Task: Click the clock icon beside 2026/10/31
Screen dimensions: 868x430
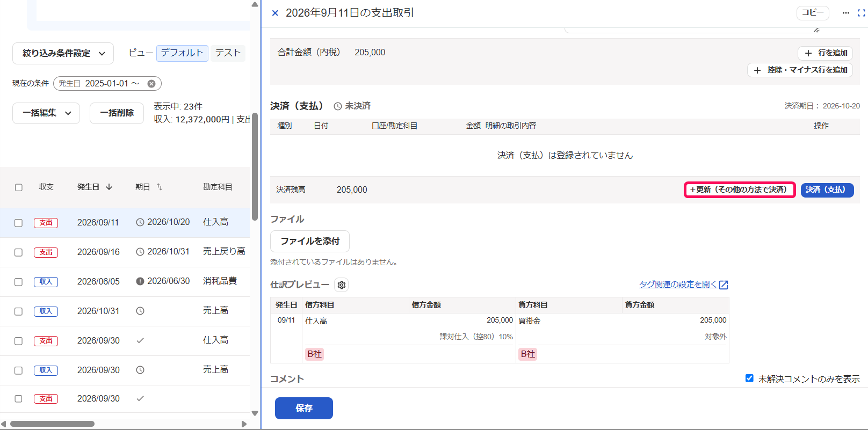Action: click(x=140, y=252)
